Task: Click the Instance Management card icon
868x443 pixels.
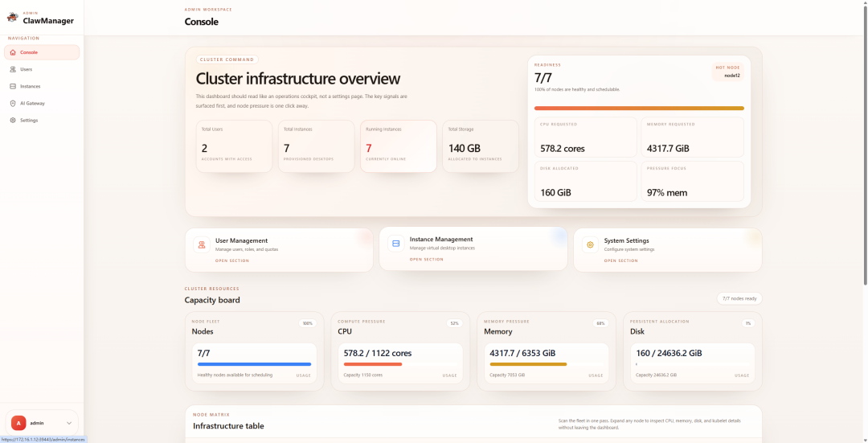Action: 395,243
